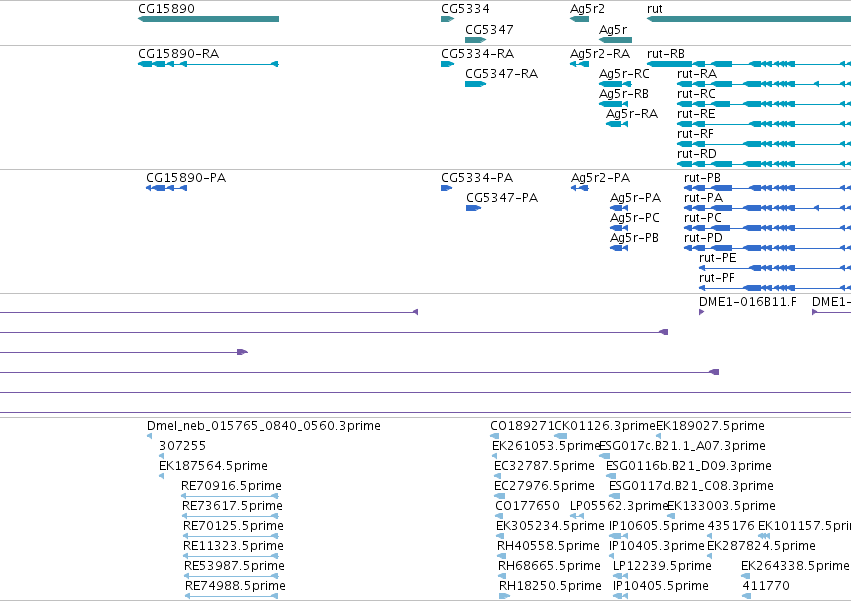Select the Ag5r gene feature
This screenshot has width=851, height=601.
click(615, 40)
